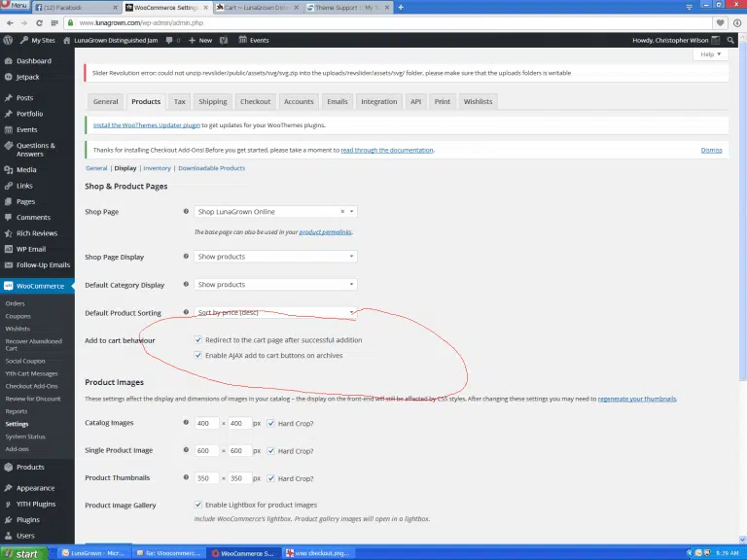Click help tip icon beside Shop Page
The height and width of the screenshot is (560, 747).
coord(186,211)
